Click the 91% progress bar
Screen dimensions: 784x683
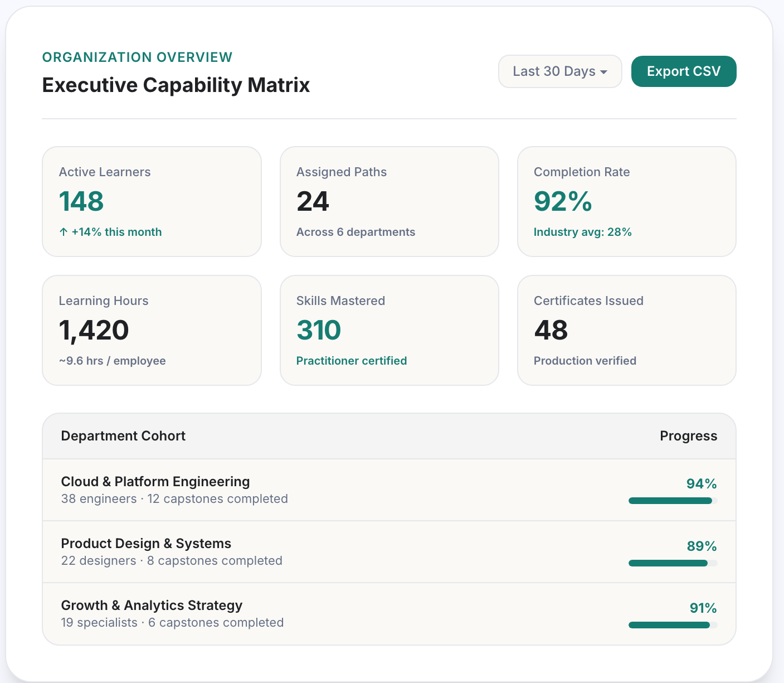coord(673,625)
